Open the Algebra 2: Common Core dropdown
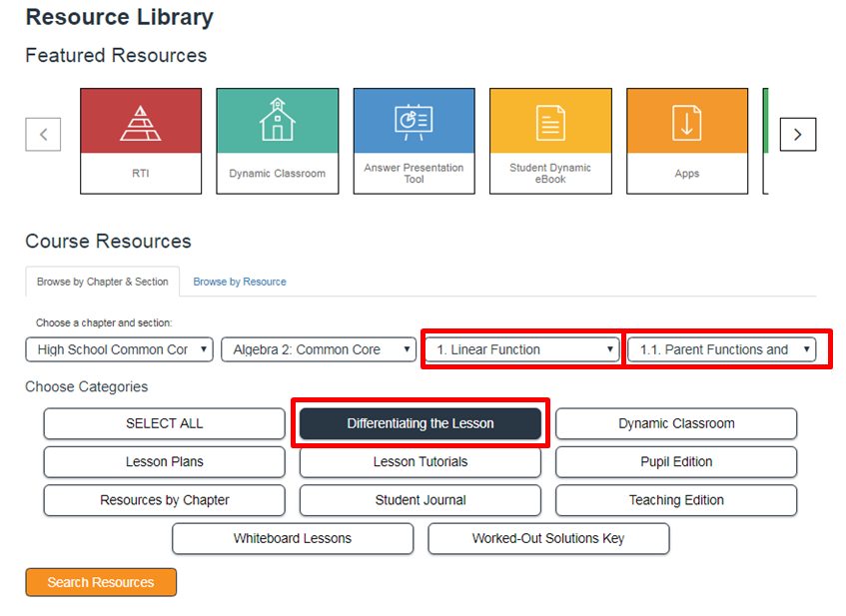Viewport: 846px width, 616px height. point(318,349)
